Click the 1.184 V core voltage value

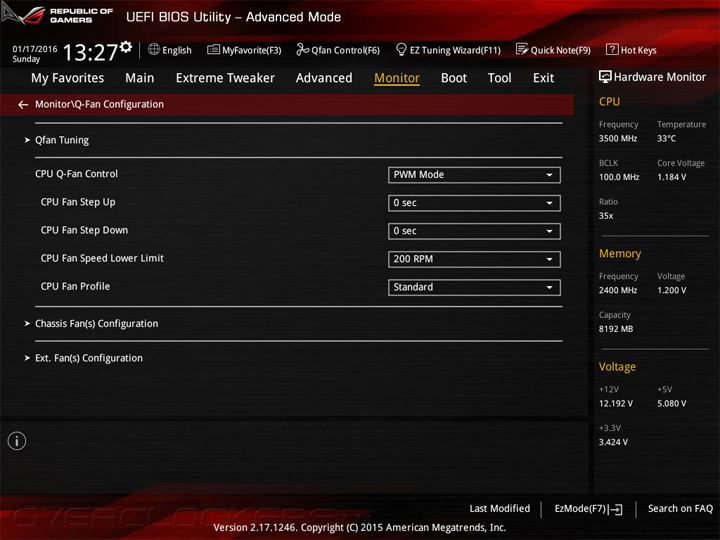[x=671, y=177]
